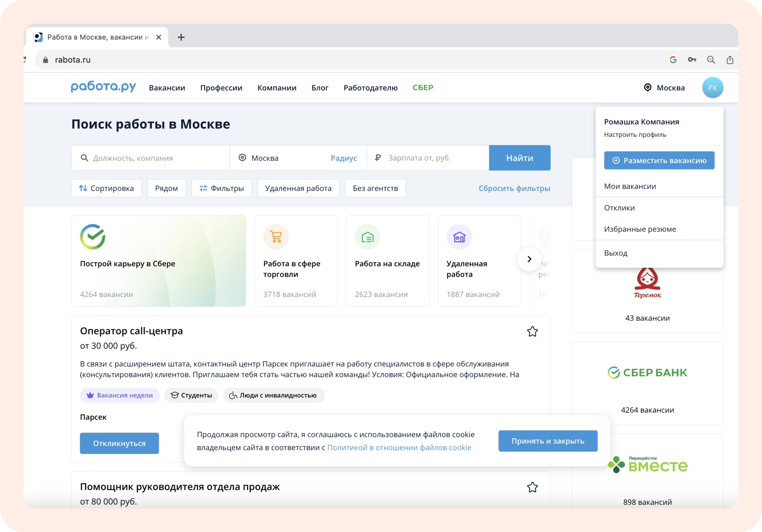Favorite the Оператор call-центра vacancy star
This screenshot has width=762, height=532.
click(532, 332)
